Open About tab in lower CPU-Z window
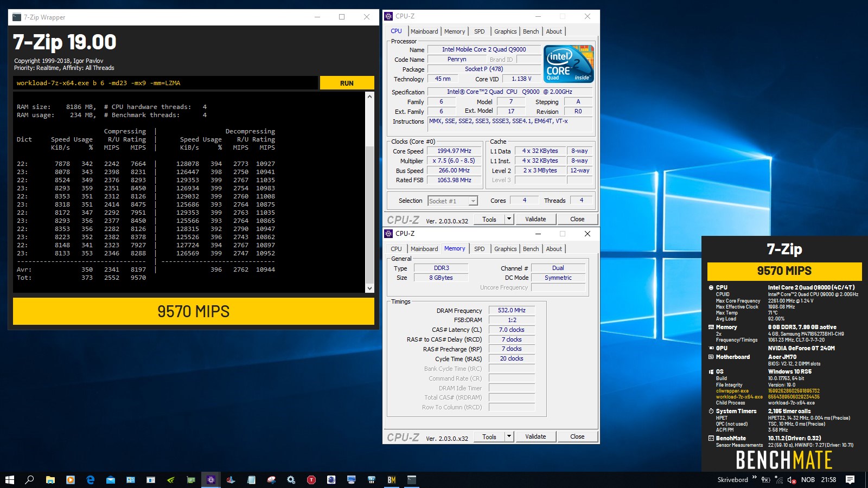This screenshot has height=488, width=868. coord(554,249)
